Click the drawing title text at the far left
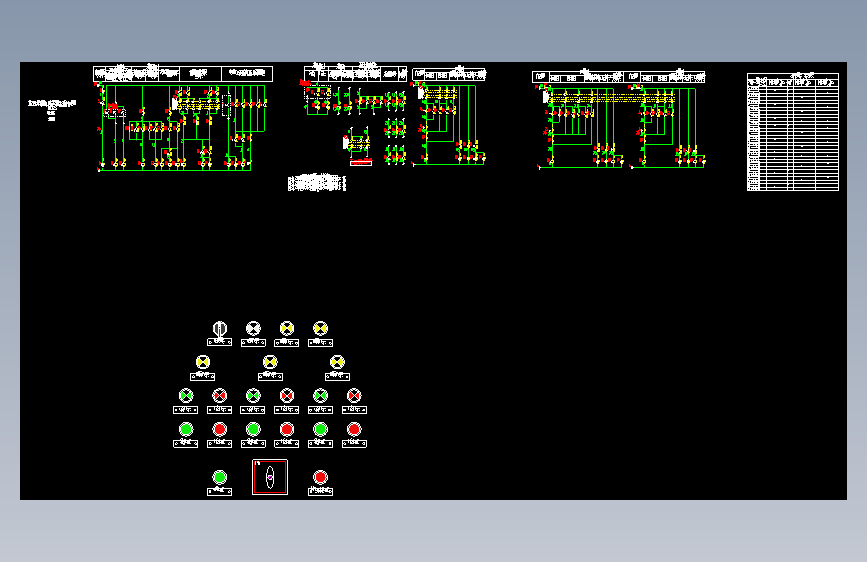This screenshot has height=562, width=867. [x=52, y=103]
